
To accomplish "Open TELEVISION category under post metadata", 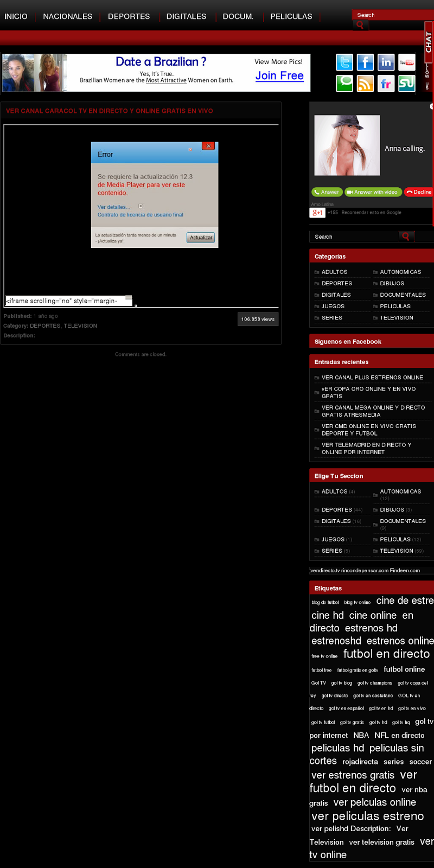I will tap(80, 326).
